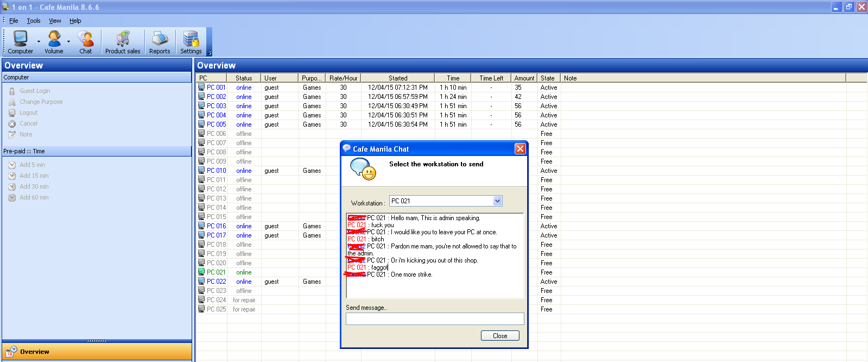Sort by the User column header
Viewport: 868px width, 362px height.
coord(280,78)
